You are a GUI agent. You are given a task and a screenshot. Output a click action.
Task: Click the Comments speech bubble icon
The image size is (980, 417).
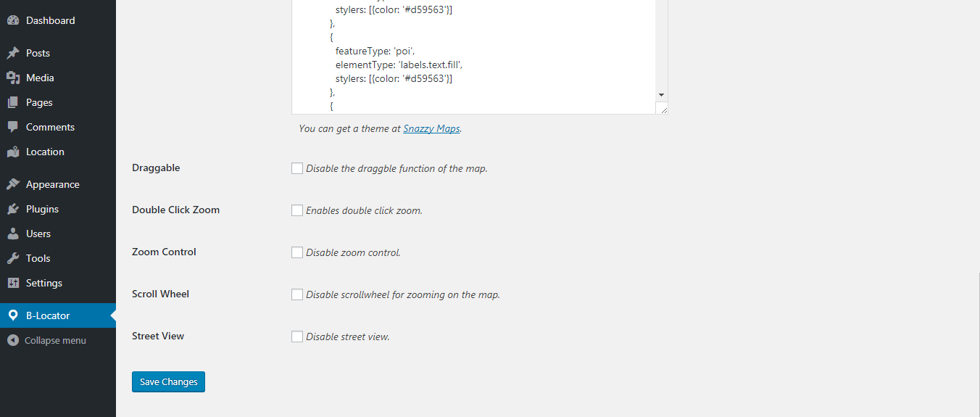[13, 127]
